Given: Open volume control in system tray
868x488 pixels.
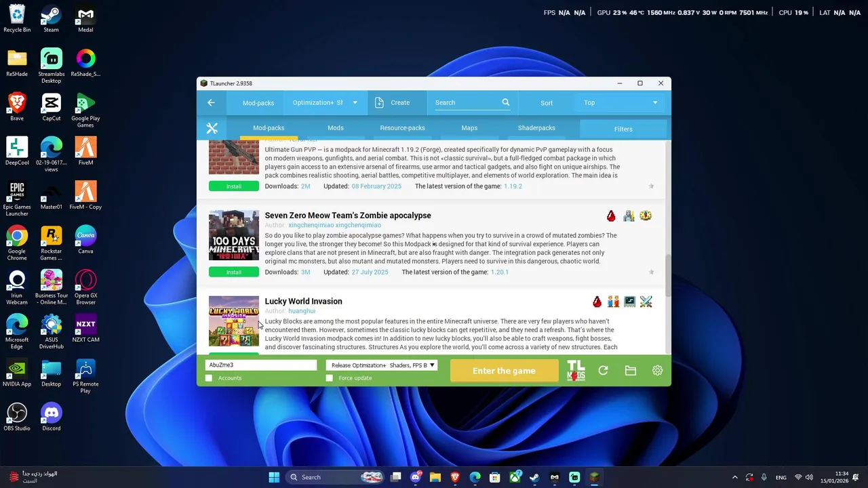Looking at the screenshot, I should [x=809, y=477].
